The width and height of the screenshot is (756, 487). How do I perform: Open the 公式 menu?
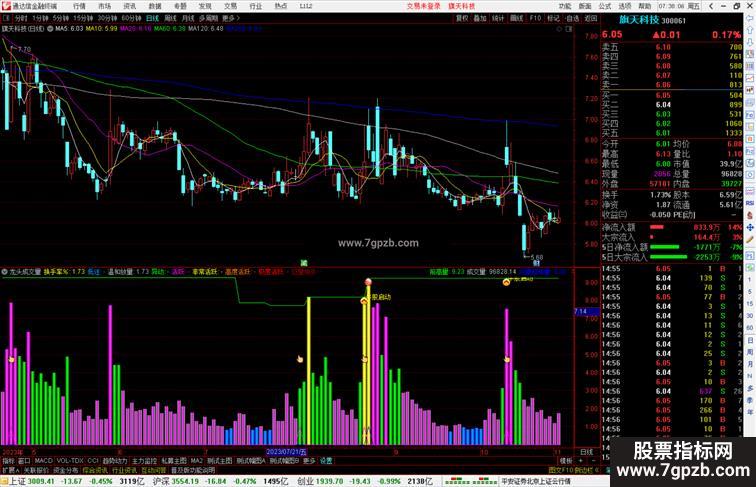[605, 6]
